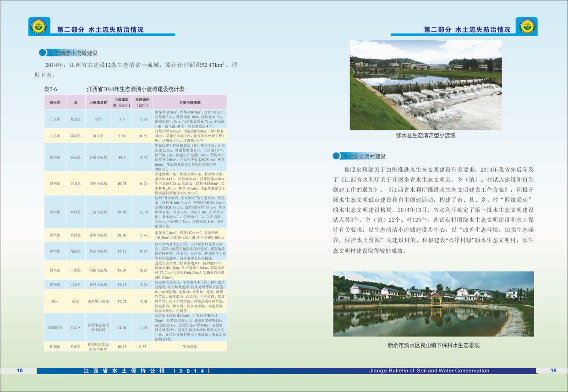Image resolution: width=568 pixels, height=392 pixels.
Task: Select the '河桥' watershed name cell
Action: click(98, 119)
